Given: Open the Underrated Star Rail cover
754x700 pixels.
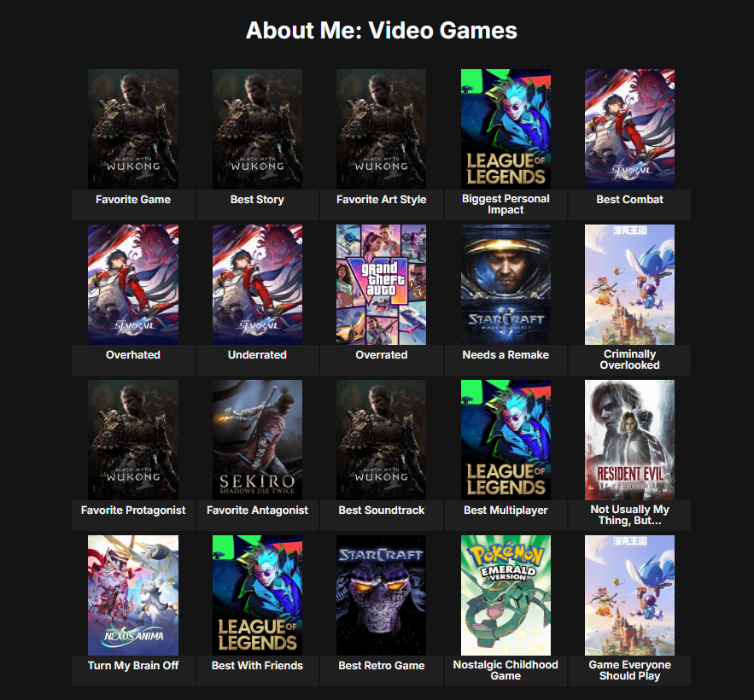Looking at the screenshot, I should point(257,284).
